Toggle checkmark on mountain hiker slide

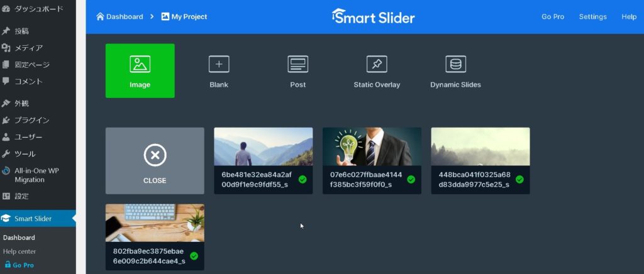tap(303, 179)
